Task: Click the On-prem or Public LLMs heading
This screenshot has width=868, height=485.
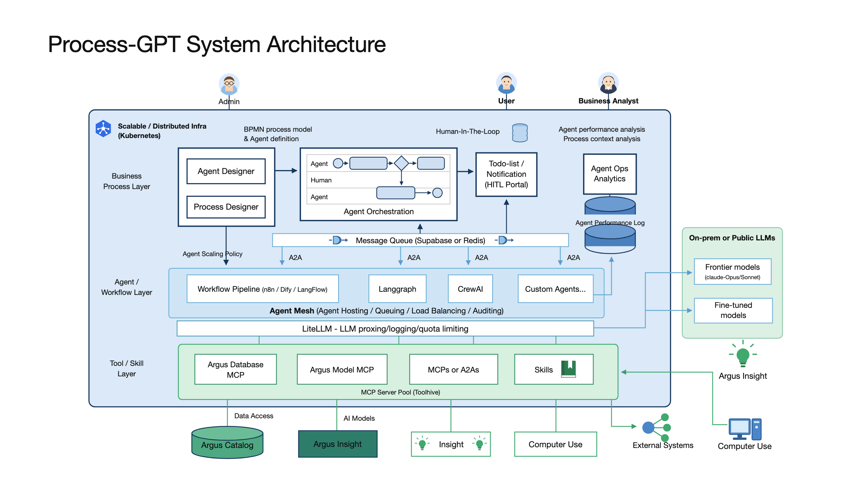Action: point(732,238)
